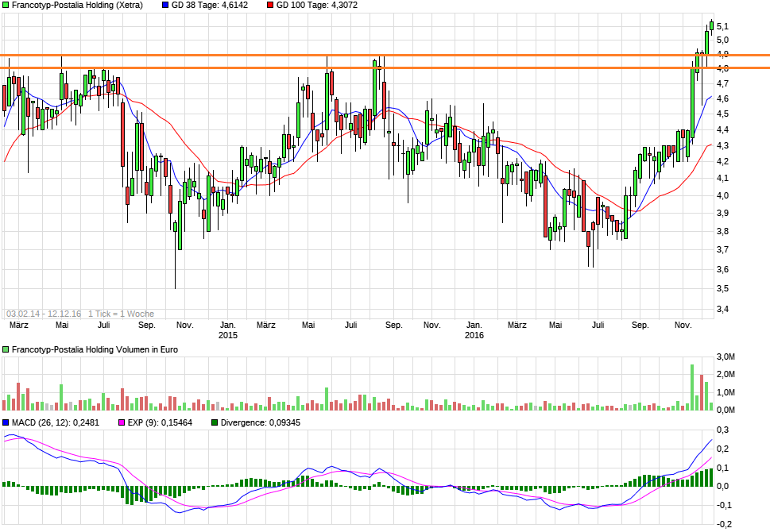The width and height of the screenshot is (770, 532).
Task: Click the 2016 year label on time axis
Action: [474, 335]
